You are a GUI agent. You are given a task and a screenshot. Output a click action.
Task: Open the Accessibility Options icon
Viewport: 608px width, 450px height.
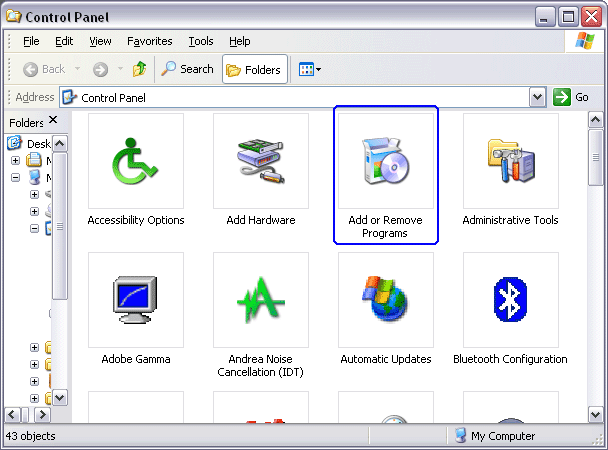135,161
